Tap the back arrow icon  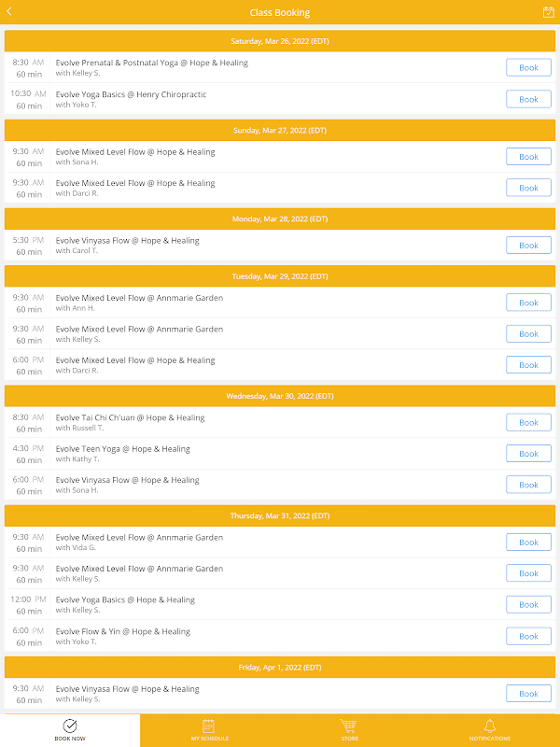coord(9,12)
